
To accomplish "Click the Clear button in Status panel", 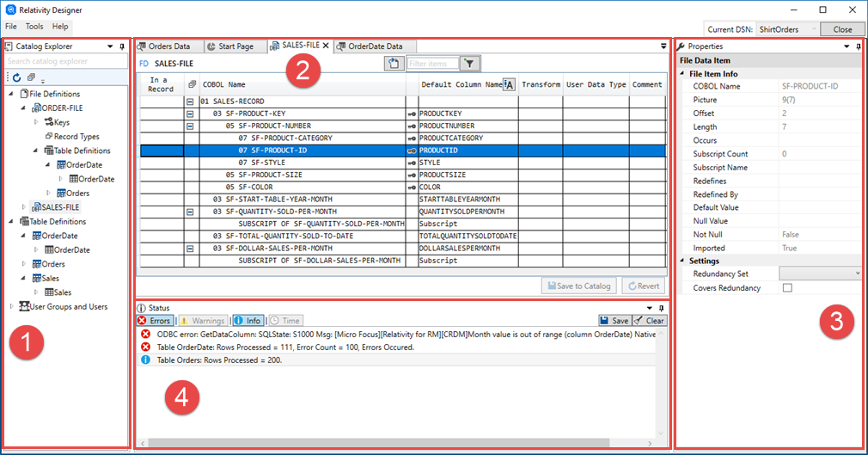I will 650,320.
